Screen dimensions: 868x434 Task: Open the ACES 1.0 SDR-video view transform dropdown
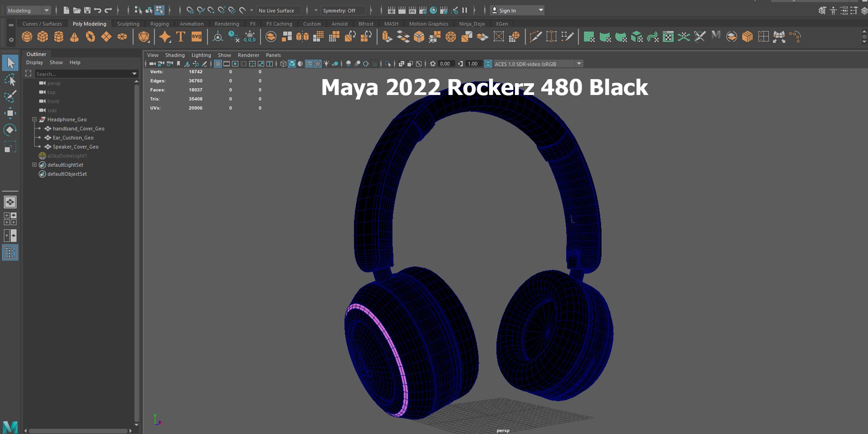[x=538, y=64]
